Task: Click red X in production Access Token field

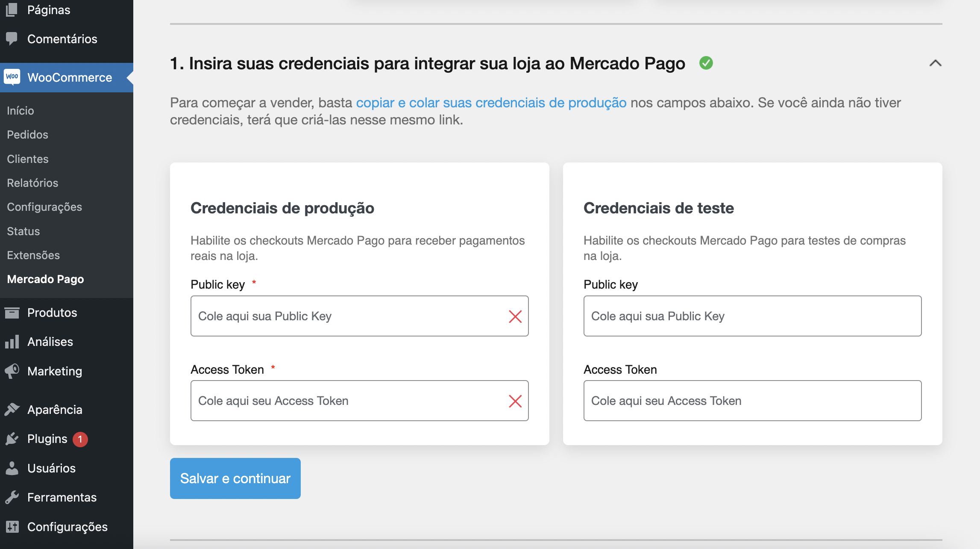Action: click(x=515, y=401)
